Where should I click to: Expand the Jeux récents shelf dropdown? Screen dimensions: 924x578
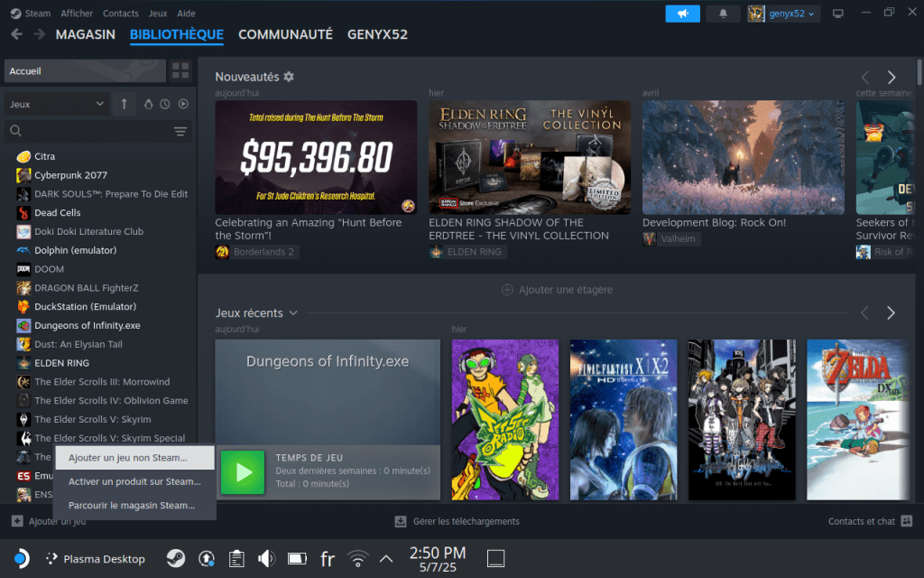[x=293, y=313]
